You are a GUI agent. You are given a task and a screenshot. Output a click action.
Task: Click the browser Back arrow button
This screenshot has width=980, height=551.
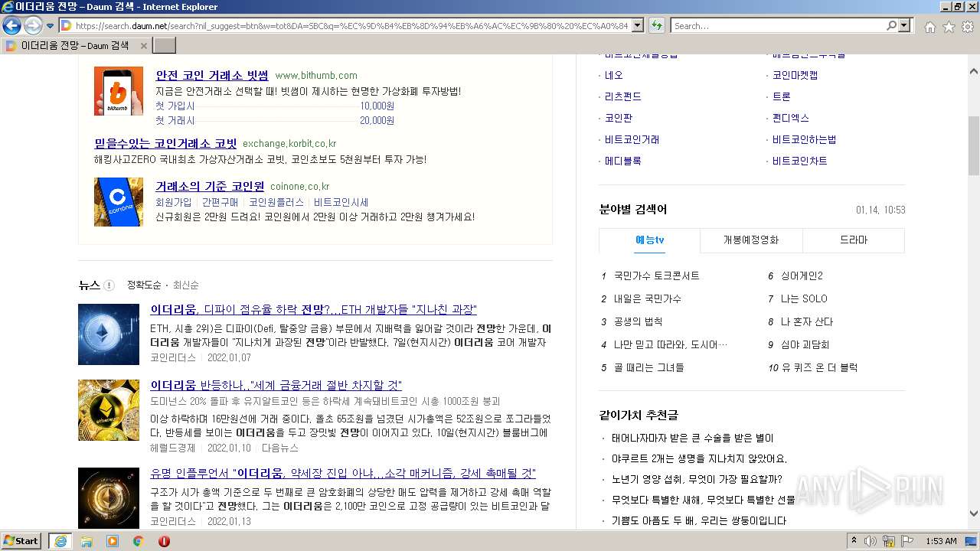11,25
